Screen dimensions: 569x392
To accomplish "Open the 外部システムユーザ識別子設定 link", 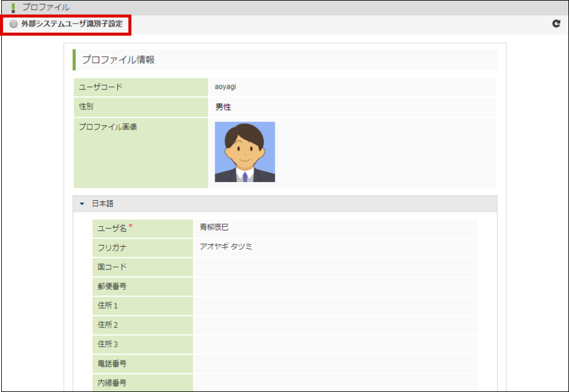I will click(71, 24).
